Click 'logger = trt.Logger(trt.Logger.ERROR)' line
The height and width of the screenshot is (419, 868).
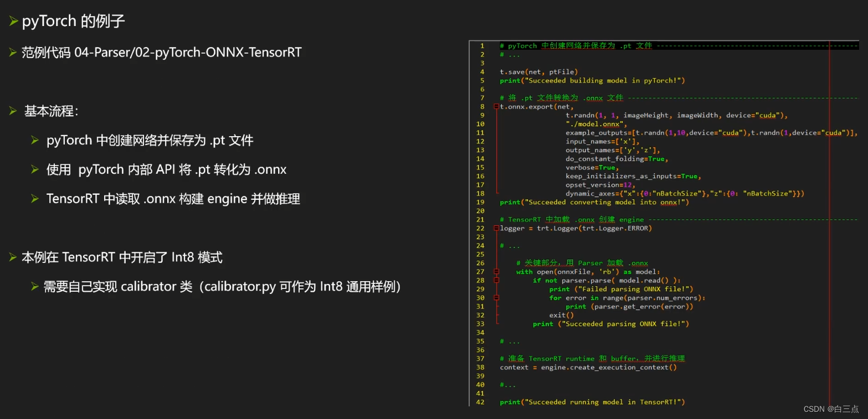pyautogui.click(x=576, y=228)
